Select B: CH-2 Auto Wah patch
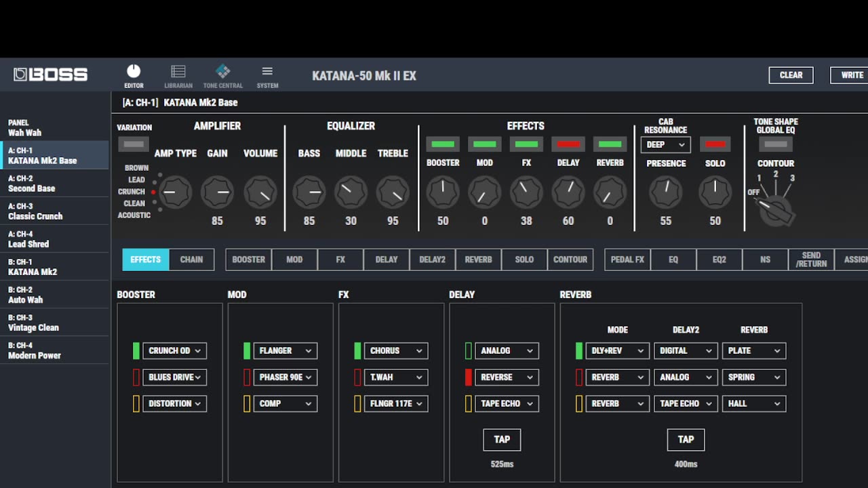868x488 pixels. tap(54, 294)
